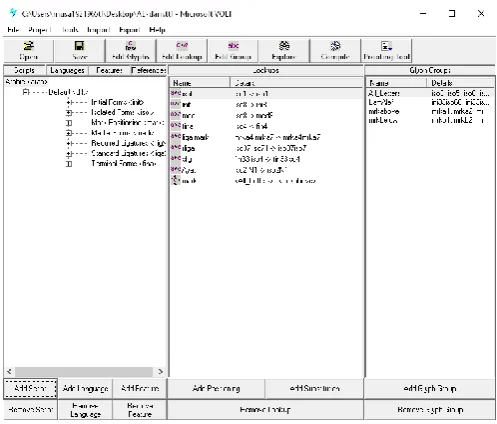497x424 pixels.
Task: Open the Import menu
Action: coord(98,30)
